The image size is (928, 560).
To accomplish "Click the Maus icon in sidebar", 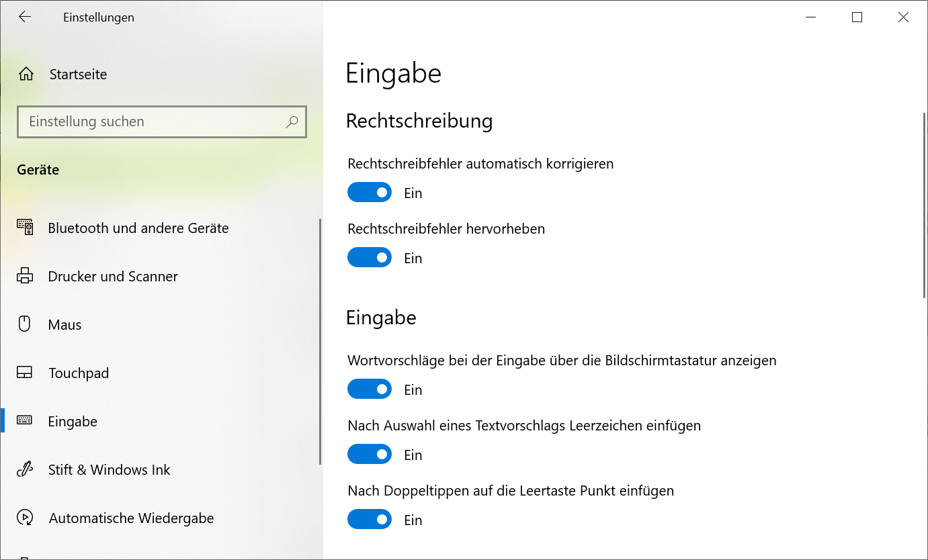I will click(x=25, y=325).
